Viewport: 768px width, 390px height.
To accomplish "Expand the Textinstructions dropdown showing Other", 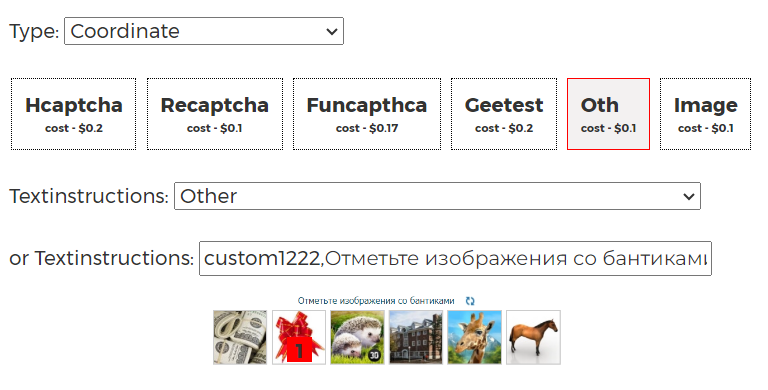I will click(437, 196).
